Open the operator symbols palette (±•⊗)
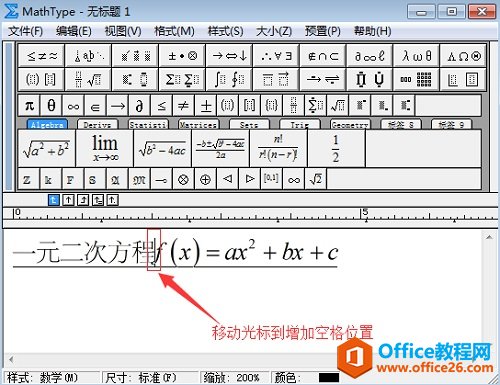 pos(182,56)
